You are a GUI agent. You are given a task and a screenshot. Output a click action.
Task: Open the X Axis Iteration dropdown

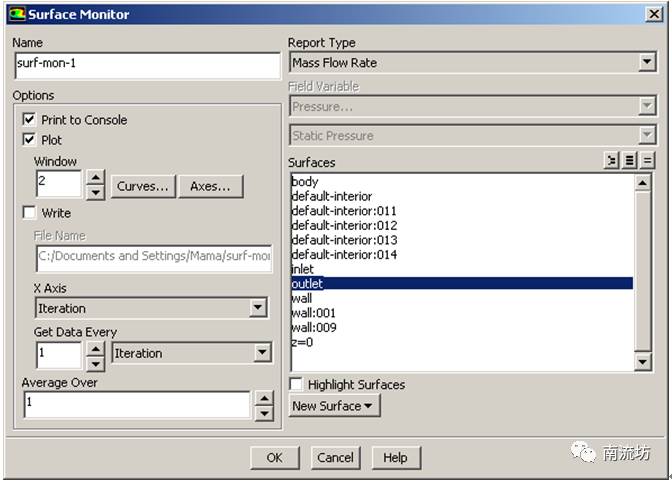pos(258,308)
